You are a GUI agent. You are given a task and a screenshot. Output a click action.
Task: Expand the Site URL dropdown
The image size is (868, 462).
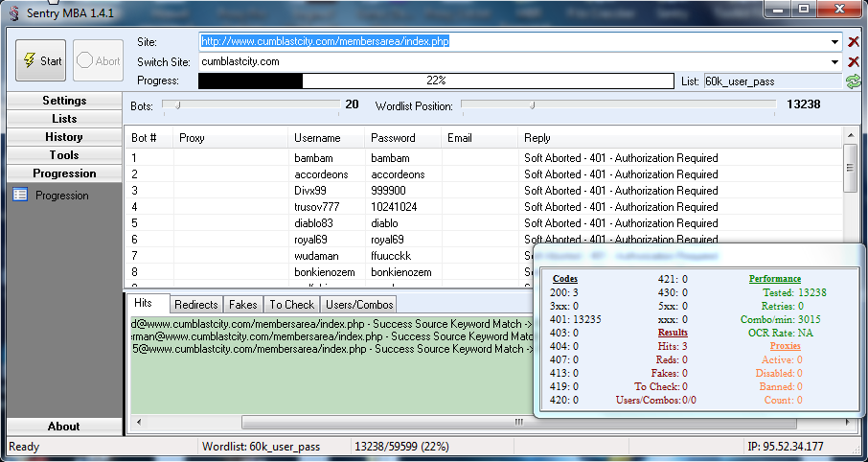[x=836, y=42]
